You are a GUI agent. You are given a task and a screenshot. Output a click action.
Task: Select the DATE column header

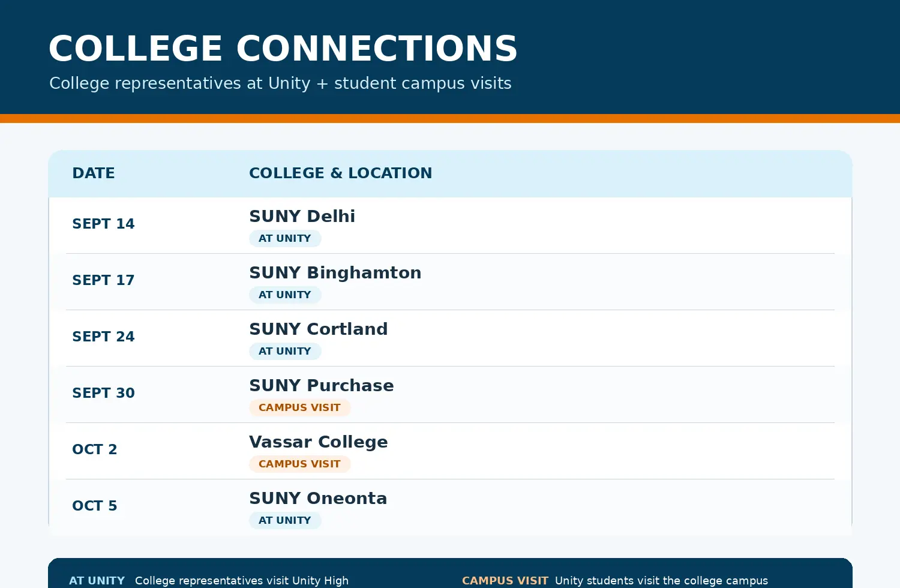[x=94, y=173]
